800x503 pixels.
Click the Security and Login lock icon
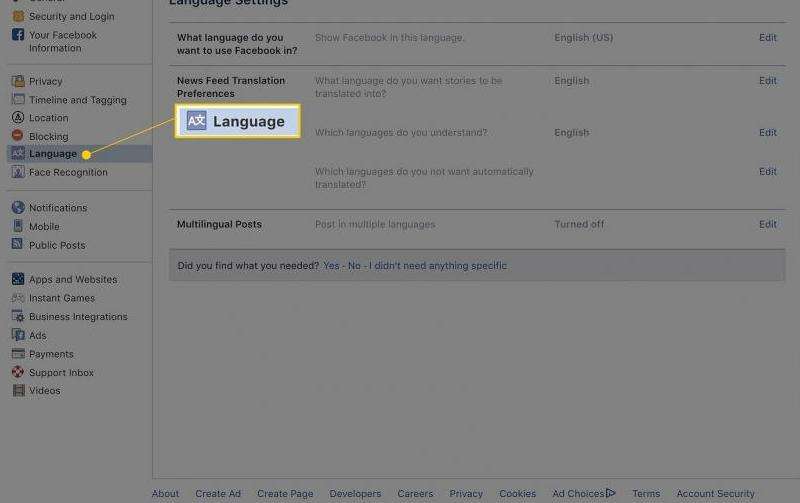18,16
